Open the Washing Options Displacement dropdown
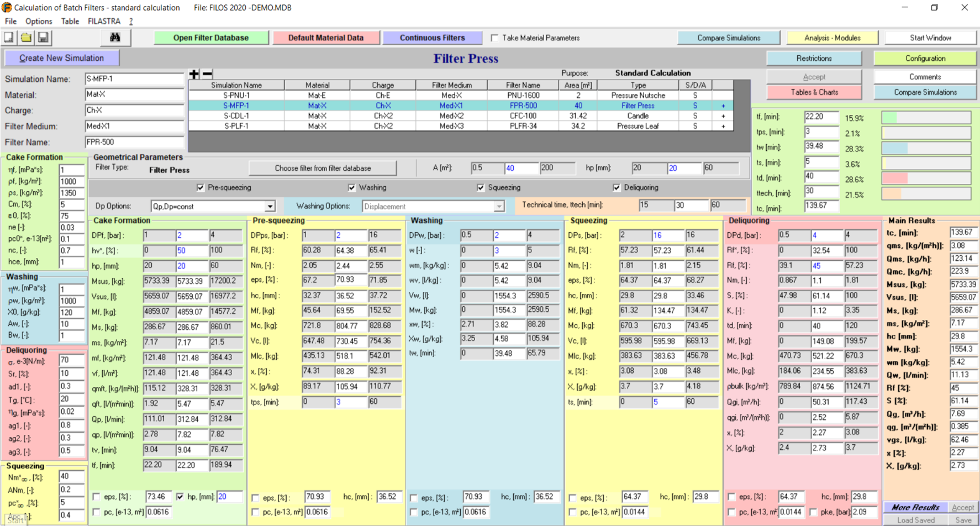 tap(499, 207)
